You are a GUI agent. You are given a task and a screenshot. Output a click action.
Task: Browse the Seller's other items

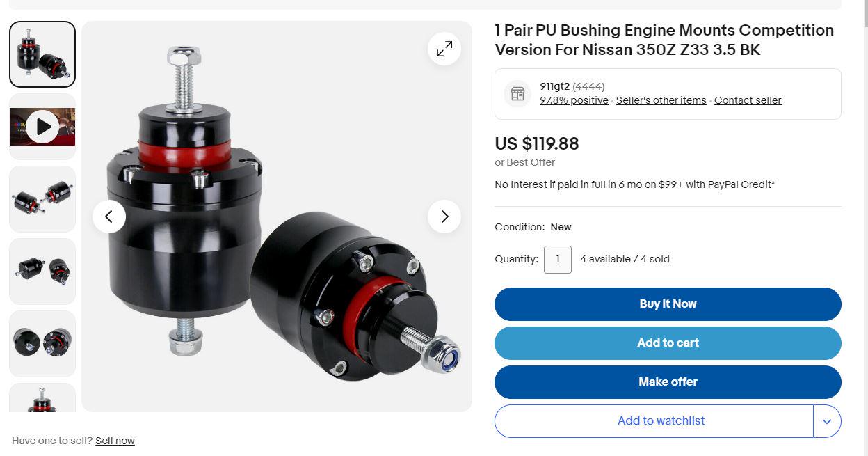[x=661, y=100]
